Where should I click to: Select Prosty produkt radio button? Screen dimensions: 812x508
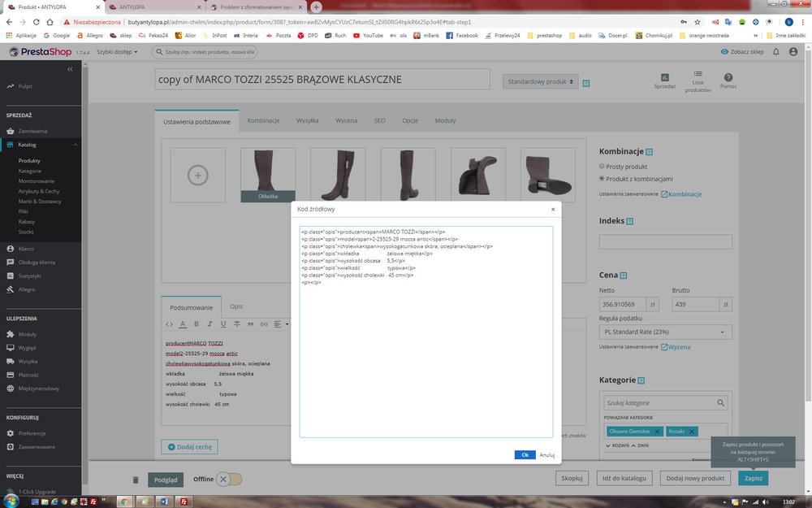click(602, 167)
